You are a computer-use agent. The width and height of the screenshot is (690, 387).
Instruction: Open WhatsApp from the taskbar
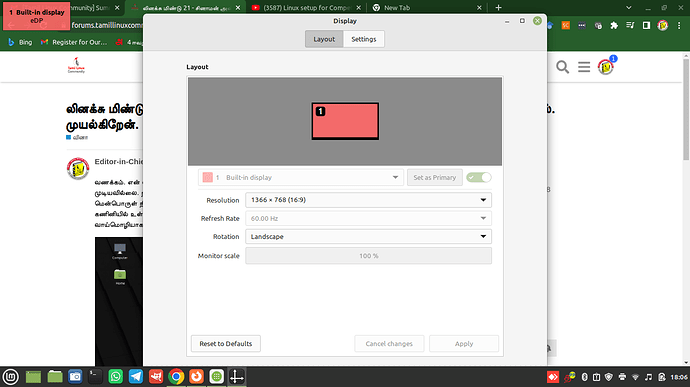[115, 376]
